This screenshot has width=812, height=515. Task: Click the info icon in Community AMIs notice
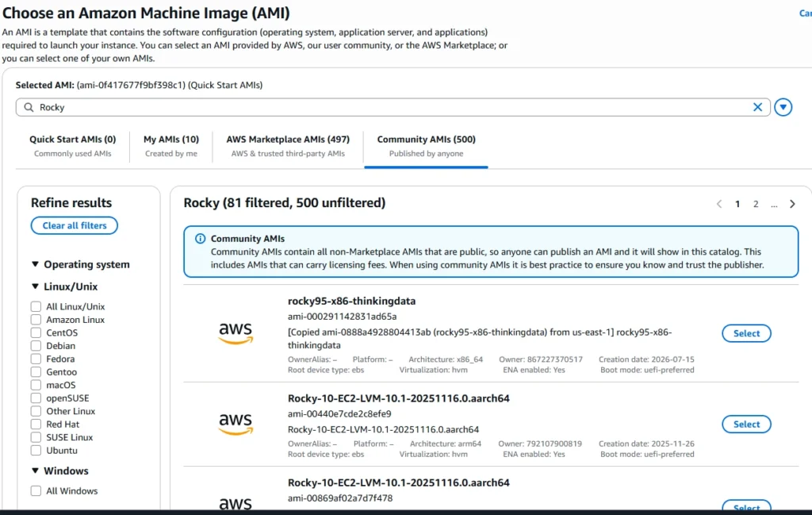tap(200, 239)
